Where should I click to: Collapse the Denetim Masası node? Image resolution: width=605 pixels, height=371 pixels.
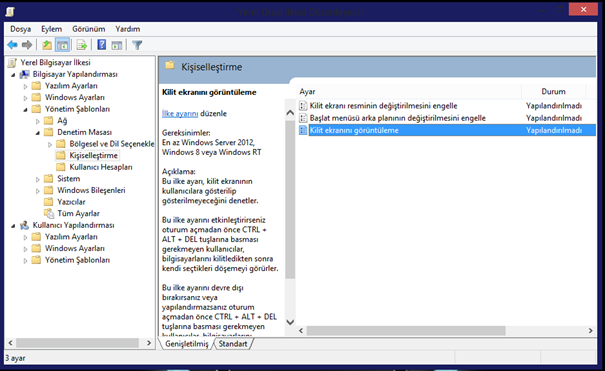(x=38, y=133)
